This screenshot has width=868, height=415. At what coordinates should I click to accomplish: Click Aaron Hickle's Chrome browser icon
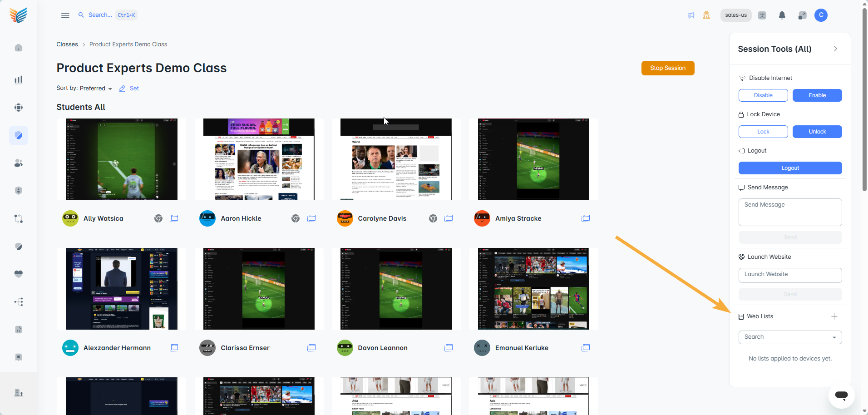pyautogui.click(x=296, y=218)
